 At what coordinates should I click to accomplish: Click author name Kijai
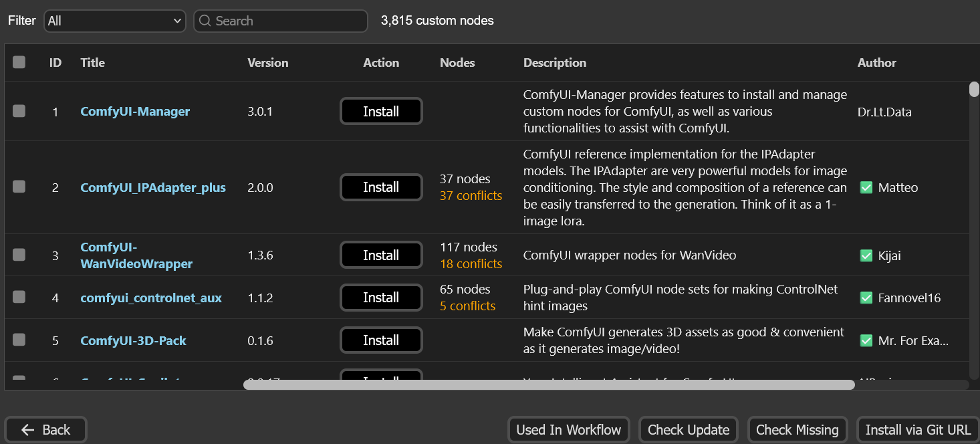[890, 255]
